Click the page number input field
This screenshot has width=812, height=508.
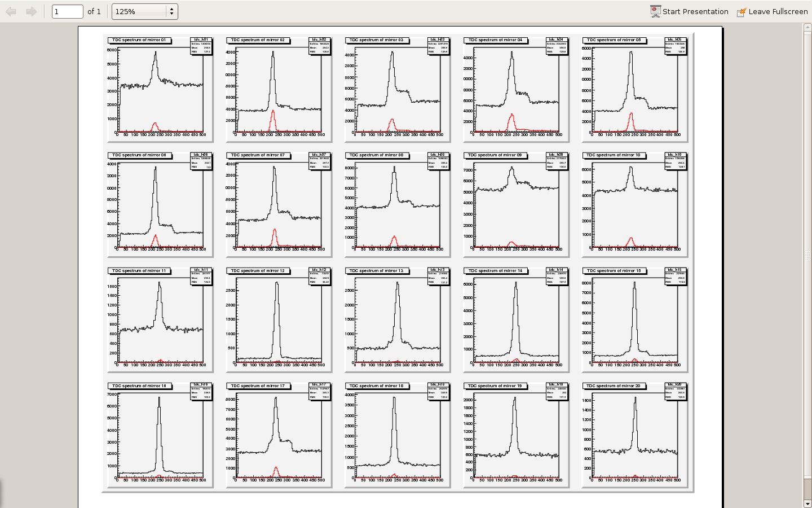click(x=68, y=11)
